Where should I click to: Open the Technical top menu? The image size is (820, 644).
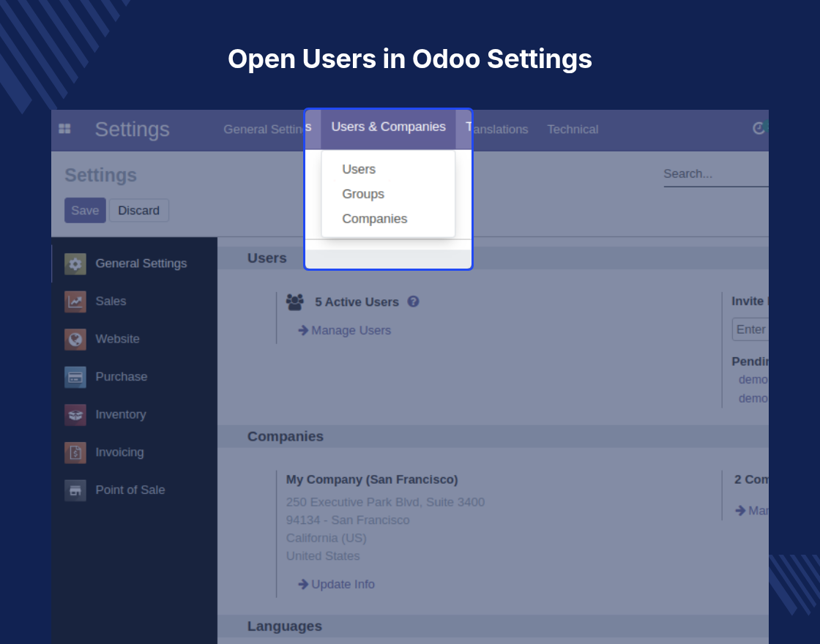pyautogui.click(x=573, y=129)
